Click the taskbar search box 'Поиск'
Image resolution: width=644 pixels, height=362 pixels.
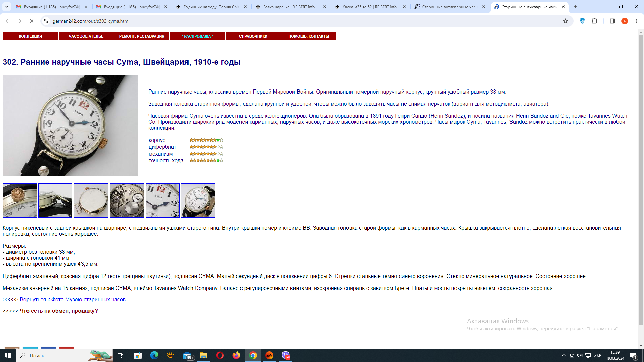pyautogui.click(x=64, y=355)
